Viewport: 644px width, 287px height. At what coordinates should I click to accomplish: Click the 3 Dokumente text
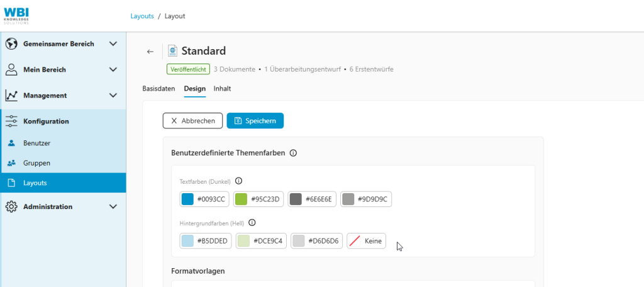tap(235, 69)
